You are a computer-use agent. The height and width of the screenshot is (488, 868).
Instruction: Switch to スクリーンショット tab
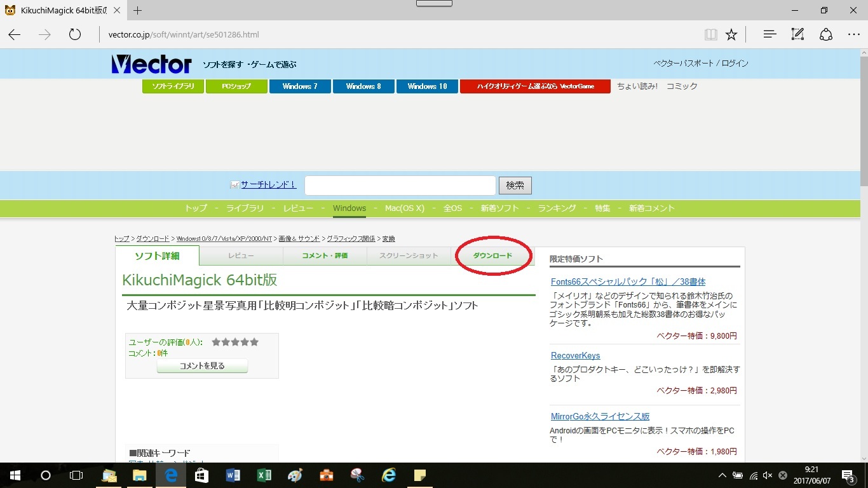click(409, 255)
